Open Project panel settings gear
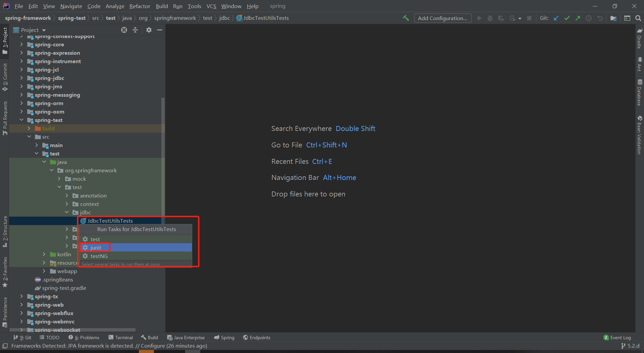 pyautogui.click(x=149, y=30)
